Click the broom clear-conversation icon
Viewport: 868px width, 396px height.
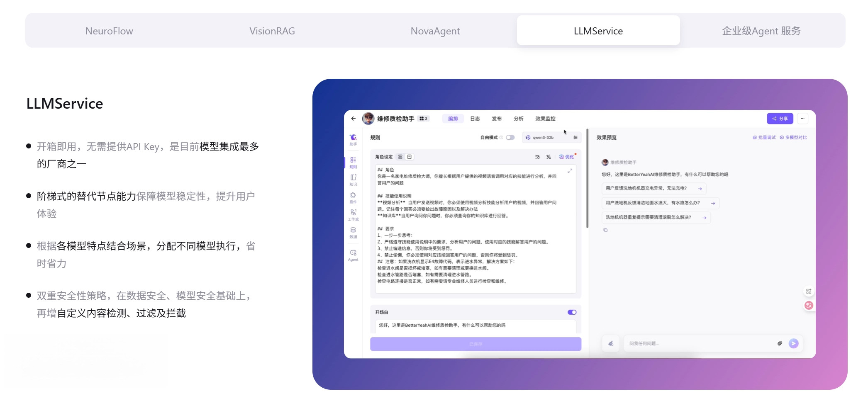click(611, 343)
